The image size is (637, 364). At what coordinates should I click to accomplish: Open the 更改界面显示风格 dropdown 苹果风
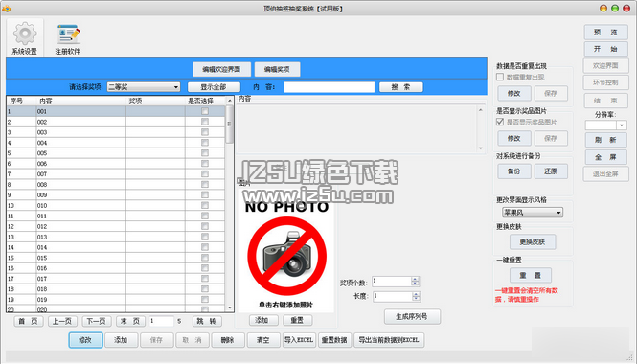coord(533,212)
